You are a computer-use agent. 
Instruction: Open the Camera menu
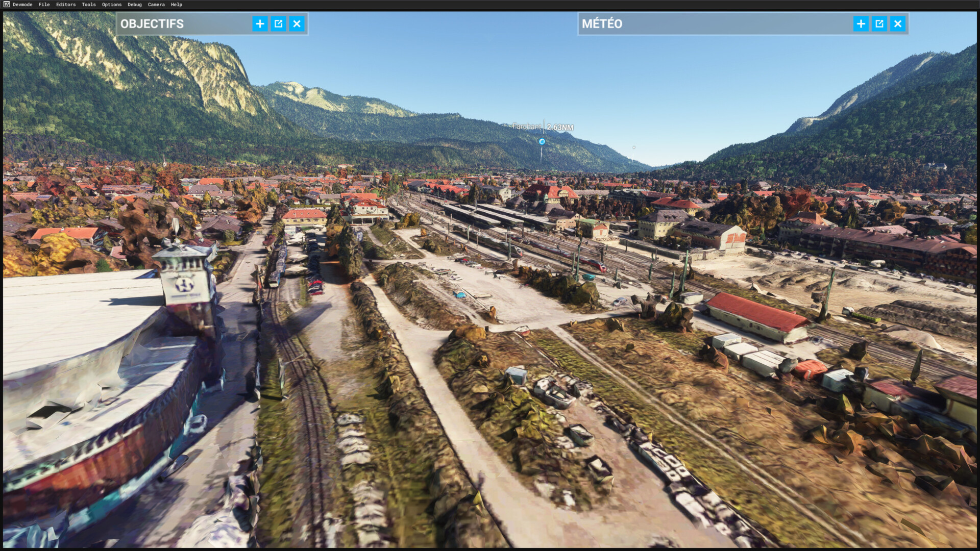click(x=156, y=5)
